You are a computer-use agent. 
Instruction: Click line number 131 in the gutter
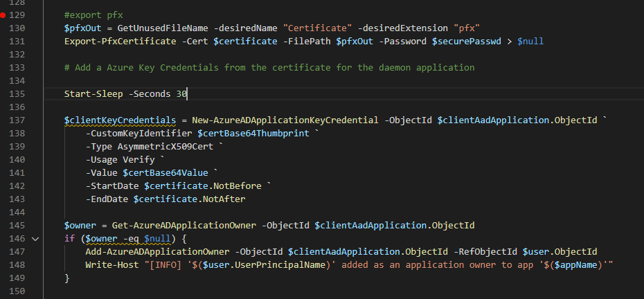click(x=17, y=42)
